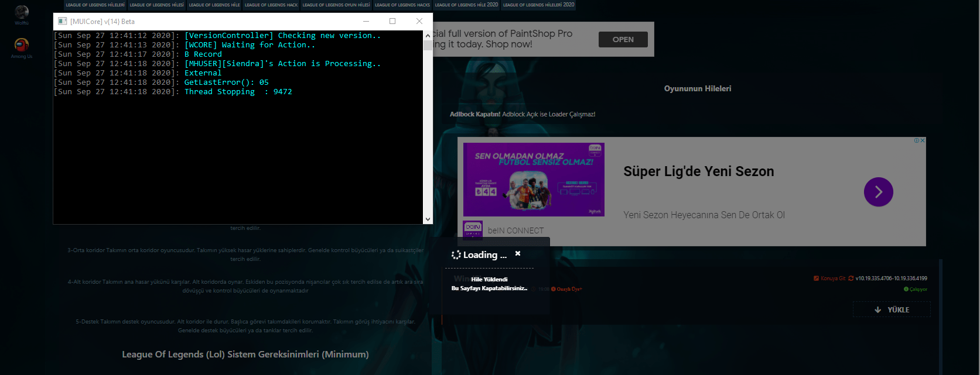Image resolution: width=980 pixels, height=375 pixels.
Task: Close the Loading popup with the X
Action: 518,253
